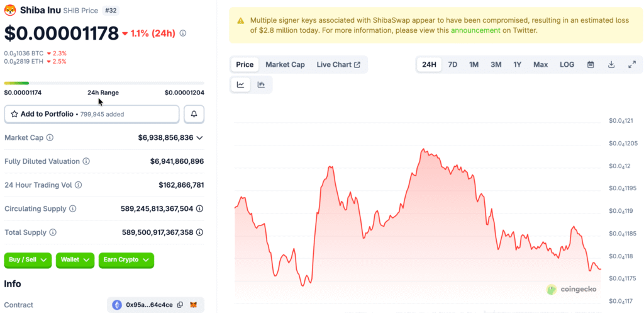Click the warning triangle icon in alert banner
The height and width of the screenshot is (313, 644).
tap(240, 21)
